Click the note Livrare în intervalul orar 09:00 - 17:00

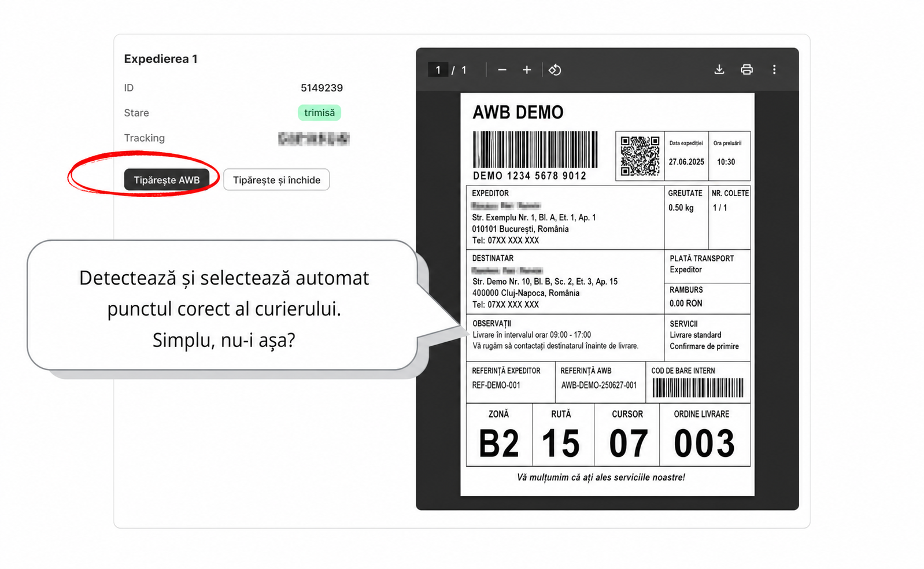pos(532,335)
